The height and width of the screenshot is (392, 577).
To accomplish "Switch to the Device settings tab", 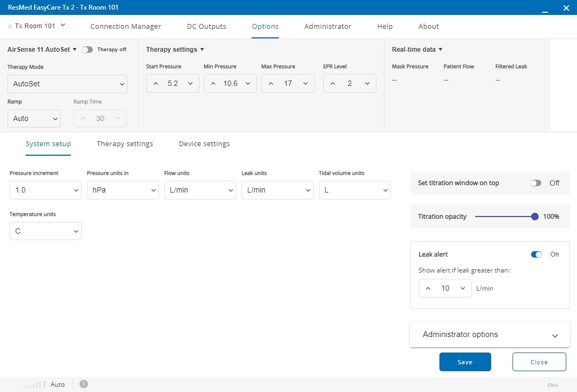I will [204, 144].
